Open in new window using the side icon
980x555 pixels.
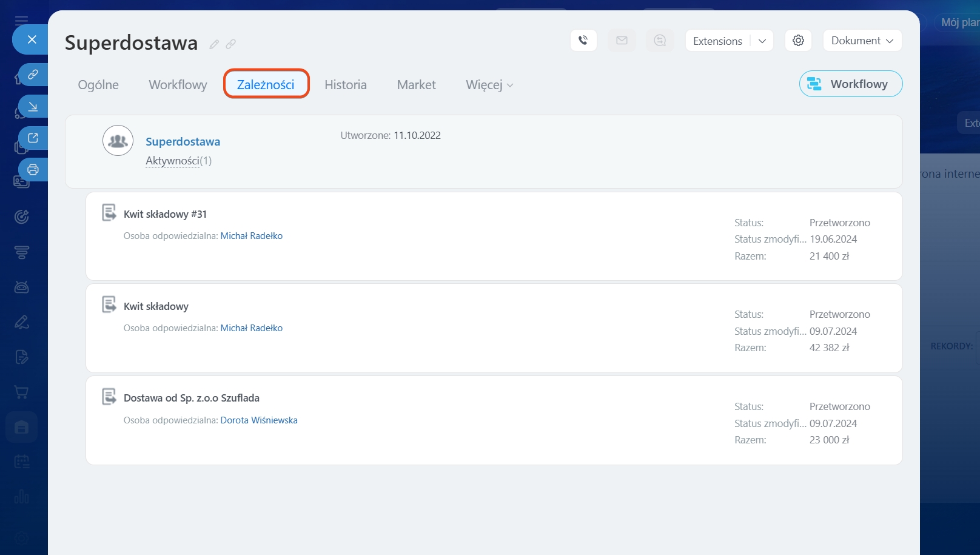[33, 138]
